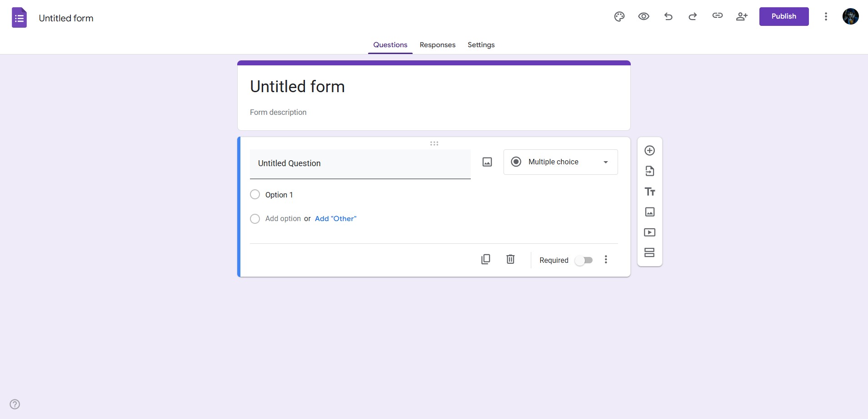Undo the last change
Screen dimensions: 868x419
[x=668, y=17]
